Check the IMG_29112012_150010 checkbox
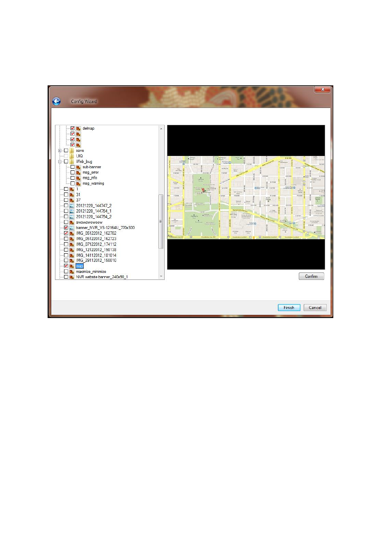This screenshot has height=554, width=392. pos(66,261)
